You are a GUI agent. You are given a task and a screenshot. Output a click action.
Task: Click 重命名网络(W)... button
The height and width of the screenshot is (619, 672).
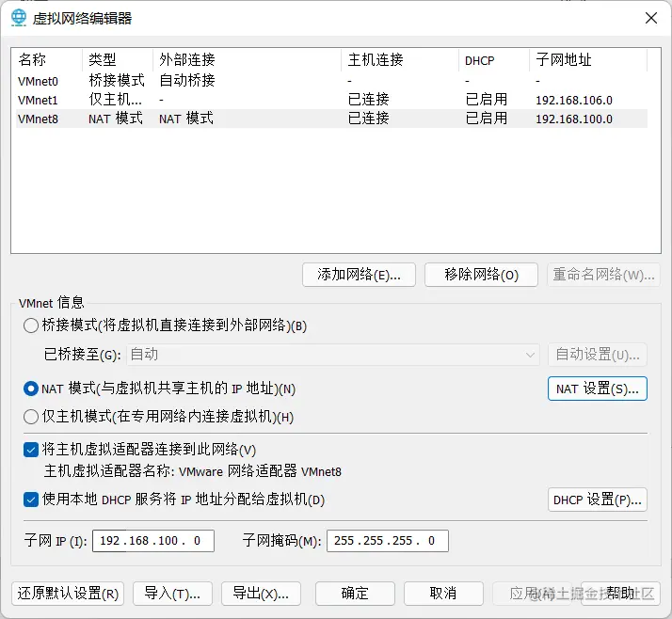[x=603, y=275]
